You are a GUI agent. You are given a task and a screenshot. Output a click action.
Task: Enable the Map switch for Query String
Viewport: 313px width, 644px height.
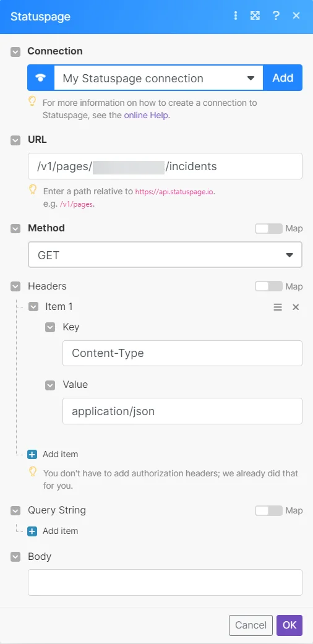[268, 510]
